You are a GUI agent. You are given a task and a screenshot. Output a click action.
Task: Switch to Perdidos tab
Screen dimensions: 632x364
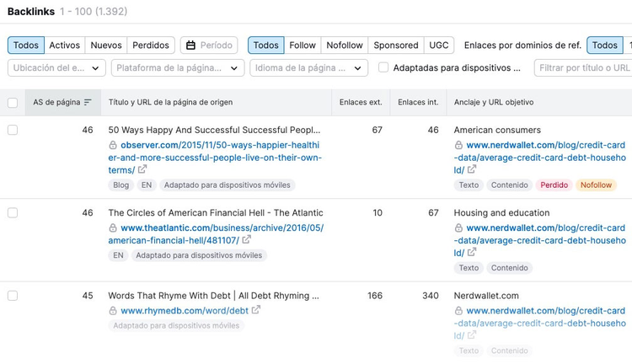tap(151, 45)
